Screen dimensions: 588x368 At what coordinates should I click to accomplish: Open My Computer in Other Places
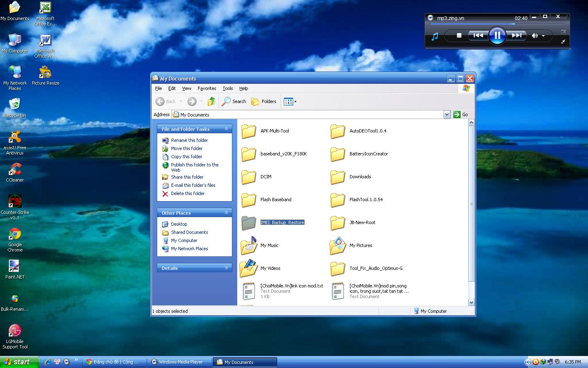[184, 240]
